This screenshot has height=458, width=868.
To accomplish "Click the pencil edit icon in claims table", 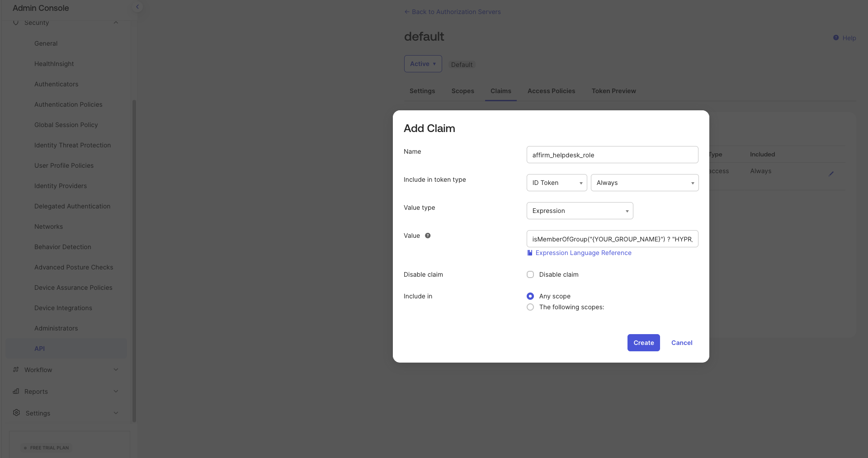I will [x=831, y=174].
